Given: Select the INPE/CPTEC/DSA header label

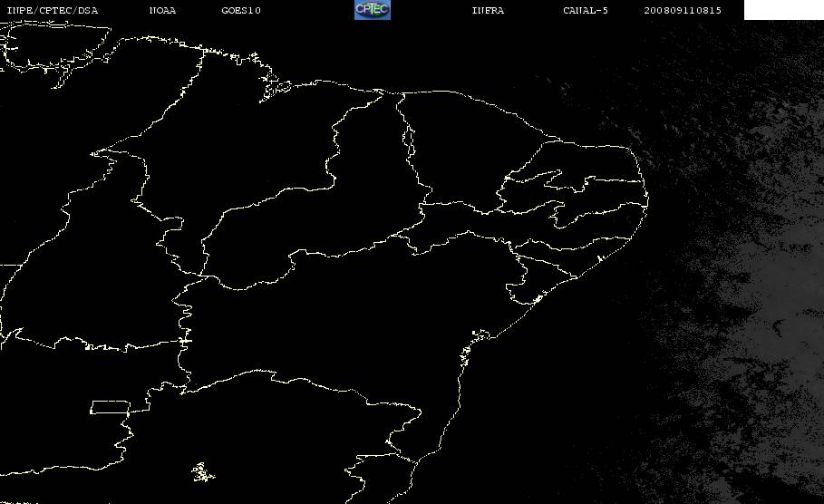Looking at the screenshot, I should [x=52, y=11].
